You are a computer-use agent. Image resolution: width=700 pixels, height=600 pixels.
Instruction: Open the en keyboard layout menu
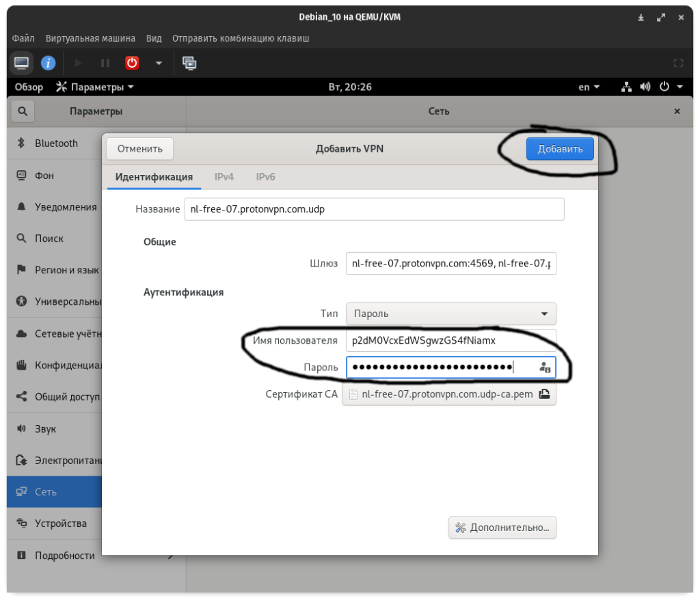point(589,87)
